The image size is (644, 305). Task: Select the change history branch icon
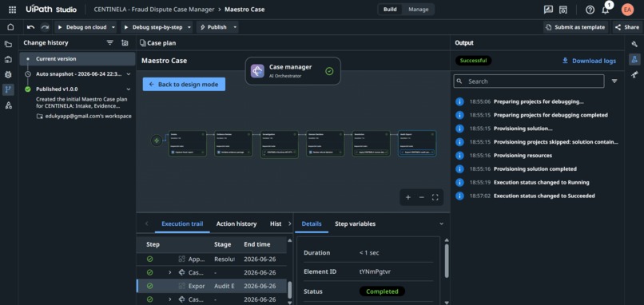(8, 90)
